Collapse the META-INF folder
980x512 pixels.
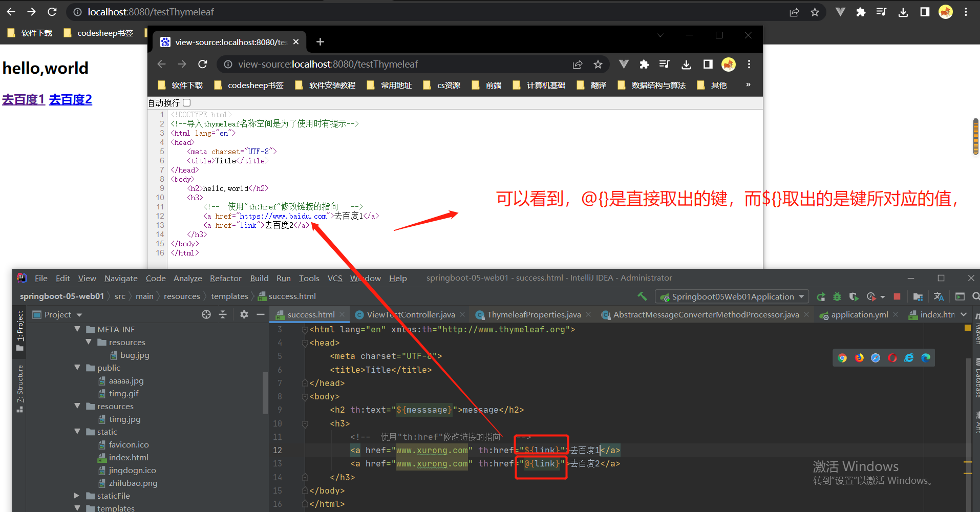[77, 329]
